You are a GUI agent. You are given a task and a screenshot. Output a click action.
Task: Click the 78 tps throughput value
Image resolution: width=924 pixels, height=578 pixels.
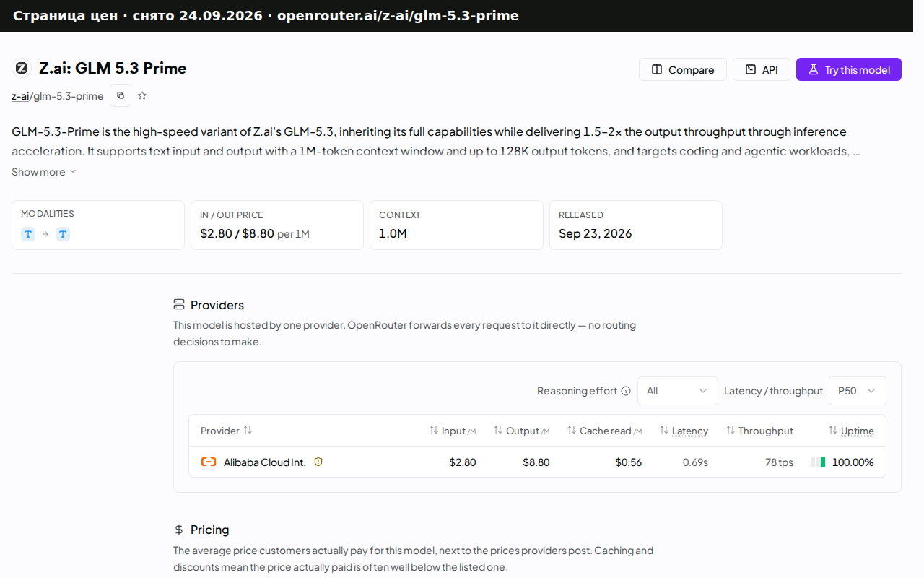(779, 462)
